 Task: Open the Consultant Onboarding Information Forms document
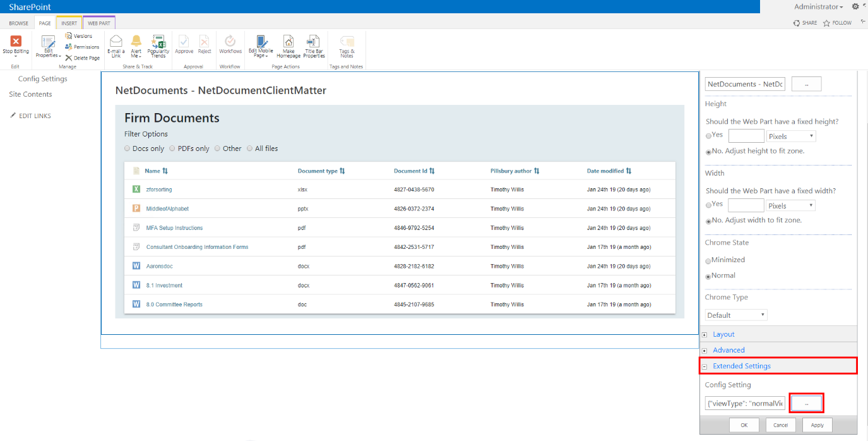(197, 247)
